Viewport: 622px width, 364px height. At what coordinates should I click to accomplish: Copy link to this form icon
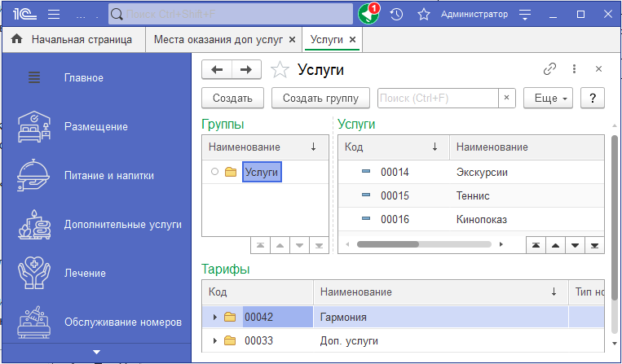click(x=549, y=69)
